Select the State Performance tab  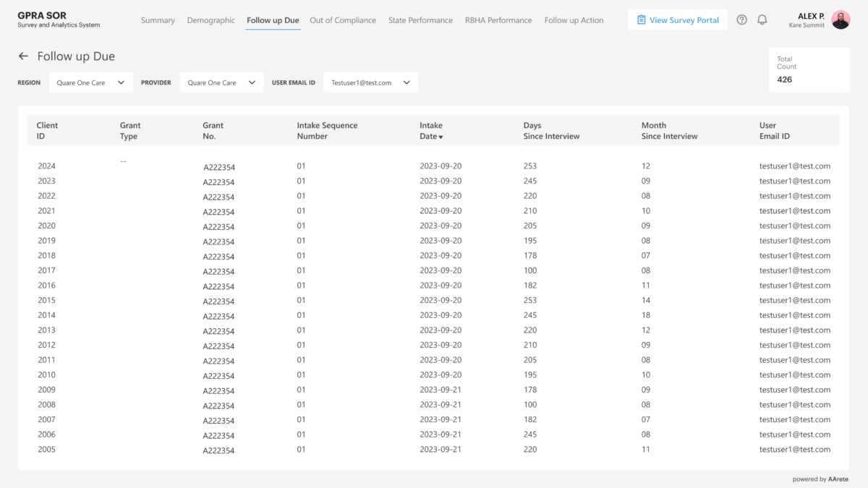pyautogui.click(x=420, y=20)
